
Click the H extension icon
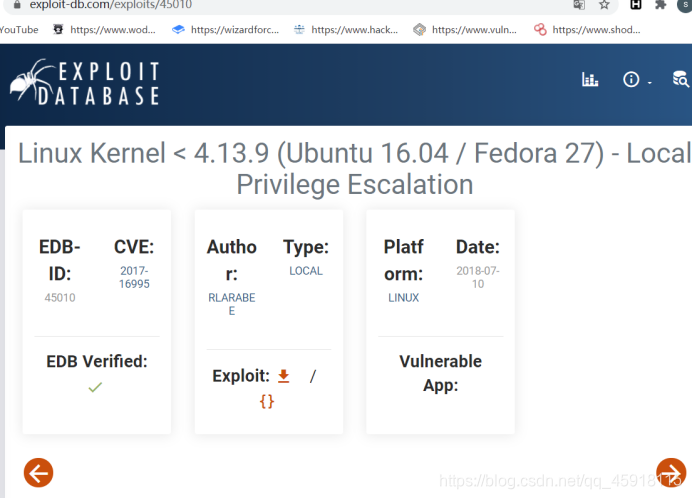[x=636, y=4]
